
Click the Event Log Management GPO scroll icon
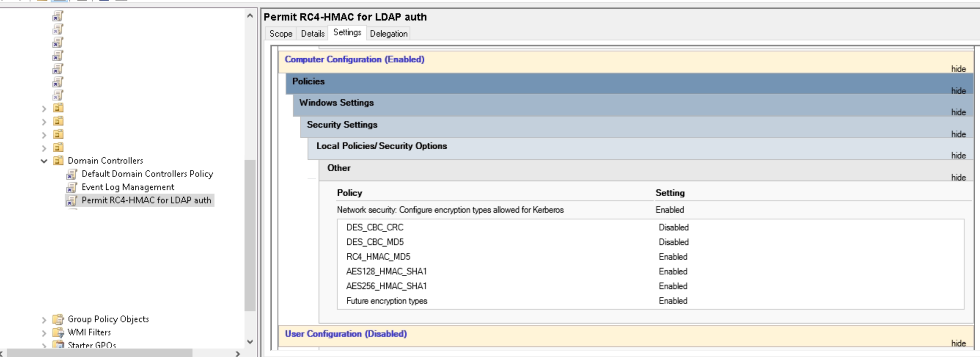point(71,187)
